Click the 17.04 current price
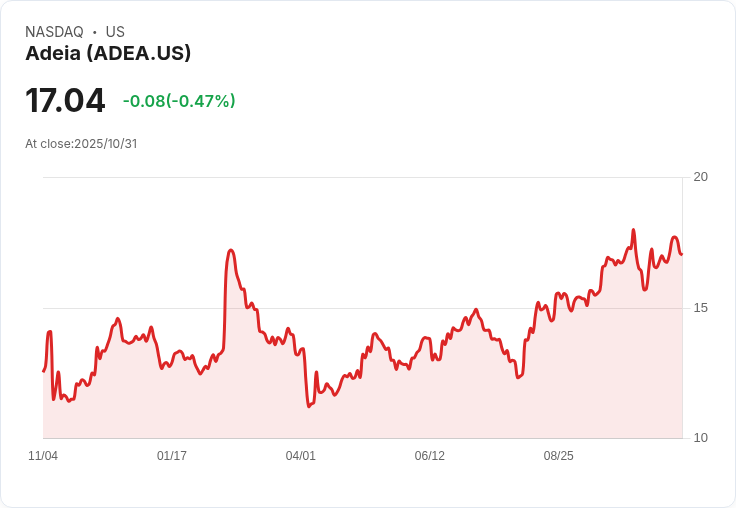The width and height of the screenshot is (736, 508). tap(65, 100)
